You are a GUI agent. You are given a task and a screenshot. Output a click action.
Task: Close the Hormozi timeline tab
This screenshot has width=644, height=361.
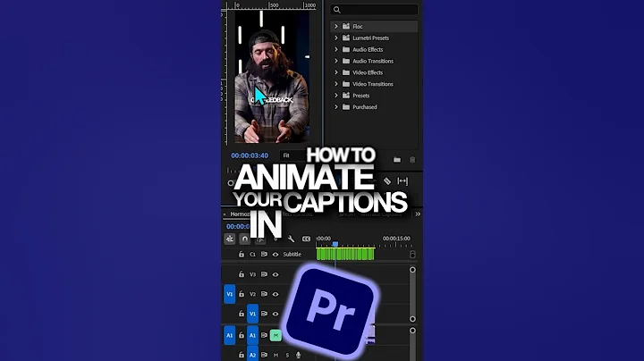(x=225, y=214)
